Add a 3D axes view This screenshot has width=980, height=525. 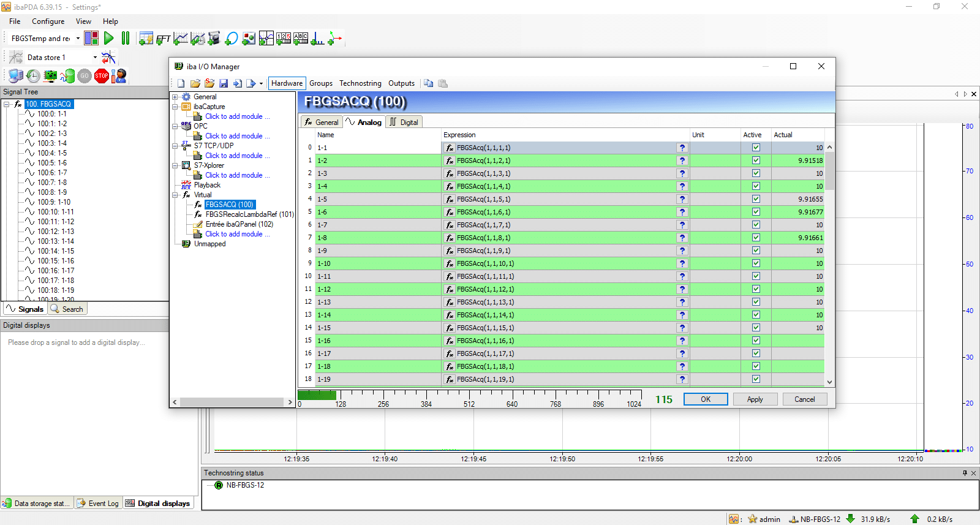[334, 39]
